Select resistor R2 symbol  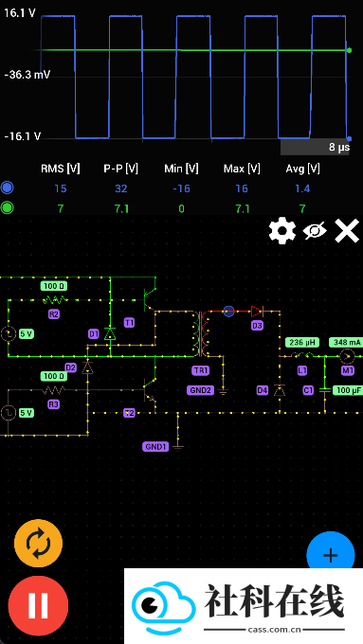pyautogui.click(x=54, y=300)
